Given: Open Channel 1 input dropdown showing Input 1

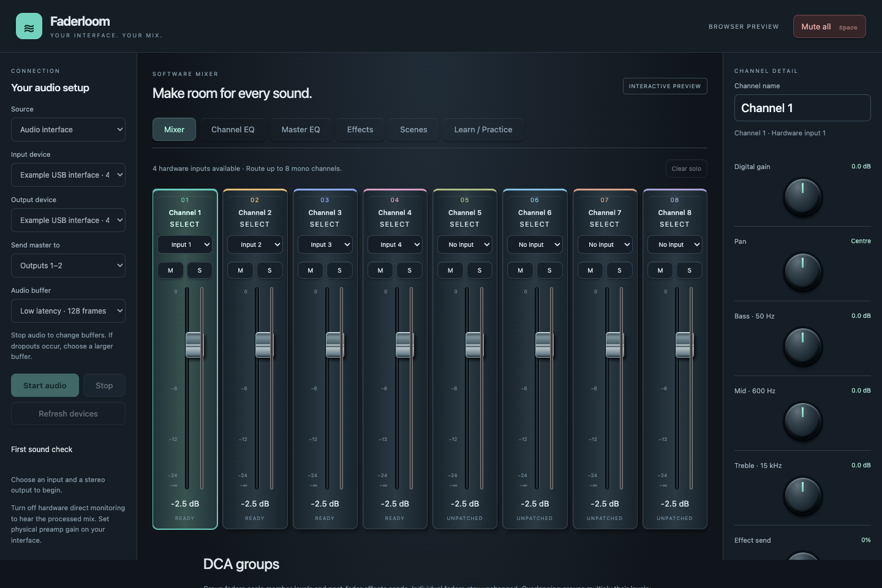Looking at the screenshot, I should 185,244.
